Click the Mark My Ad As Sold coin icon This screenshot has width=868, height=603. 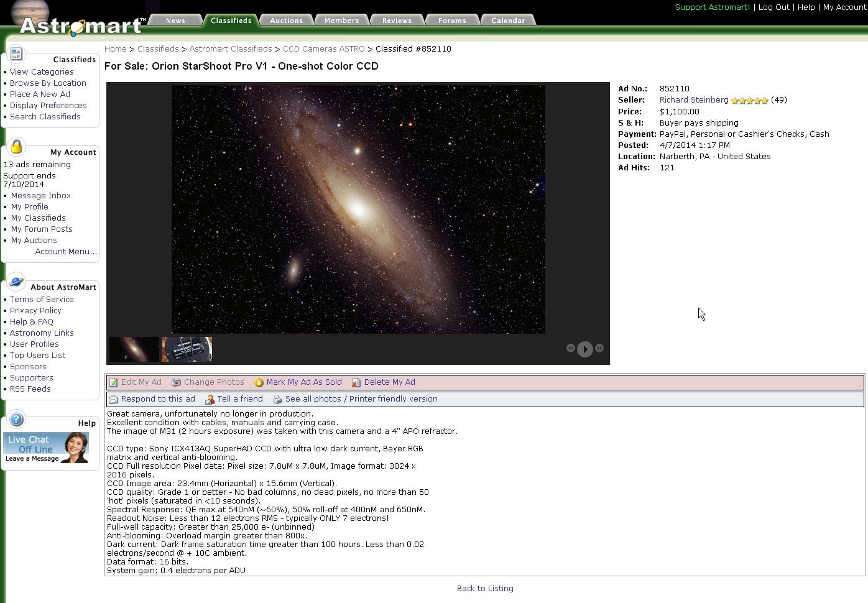tap(259, 382)
